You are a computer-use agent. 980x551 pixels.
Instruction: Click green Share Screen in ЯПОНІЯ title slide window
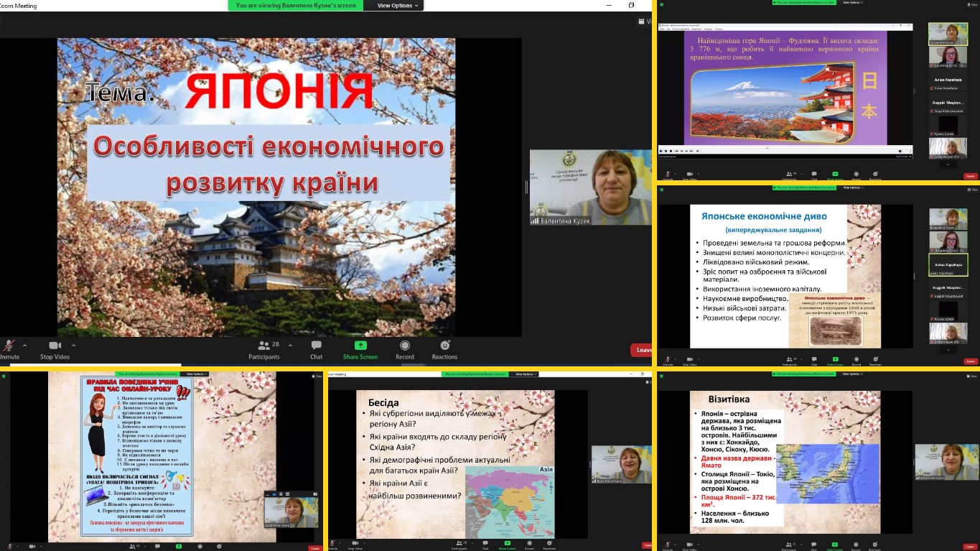pos(360,348)
